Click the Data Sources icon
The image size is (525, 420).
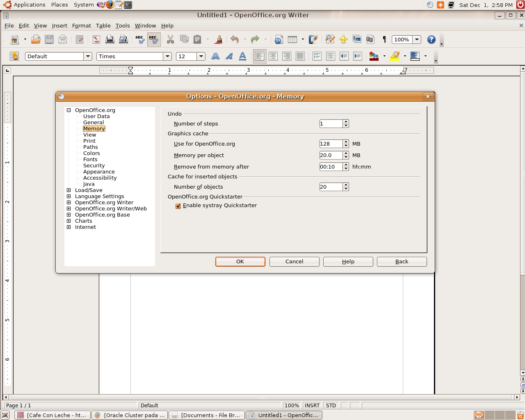point(370,39)
